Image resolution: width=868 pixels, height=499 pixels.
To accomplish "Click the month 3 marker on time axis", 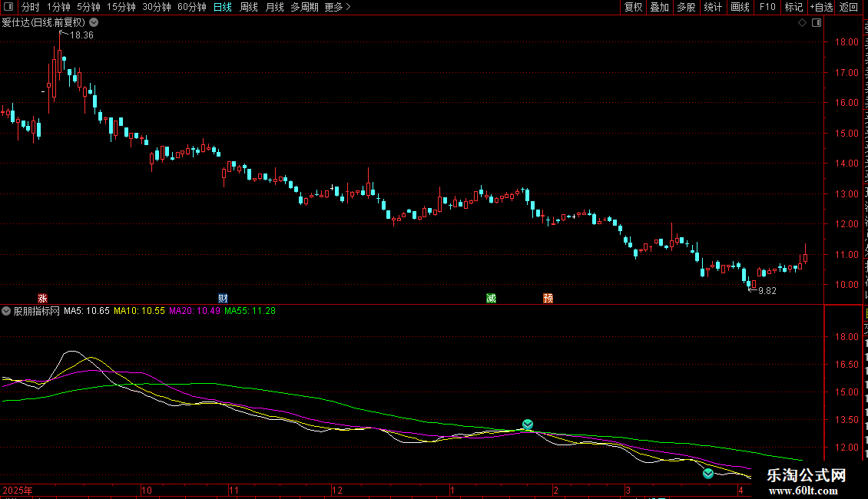I will (x=628, y=490).
